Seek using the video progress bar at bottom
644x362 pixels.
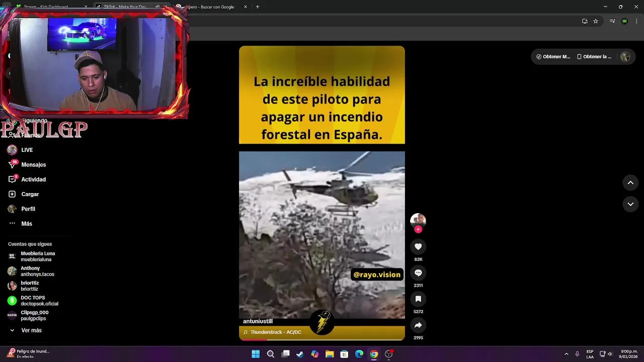tap(322, 340)
